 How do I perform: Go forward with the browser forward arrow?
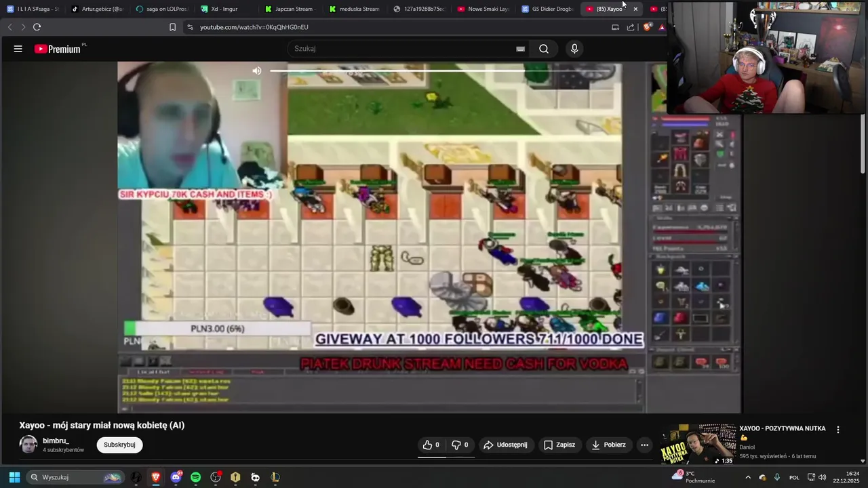point(23,27)
